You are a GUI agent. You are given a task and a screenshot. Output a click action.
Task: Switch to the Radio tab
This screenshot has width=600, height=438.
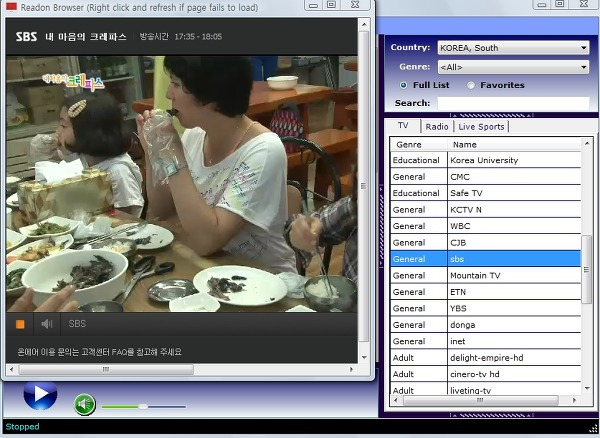(437, 127)
